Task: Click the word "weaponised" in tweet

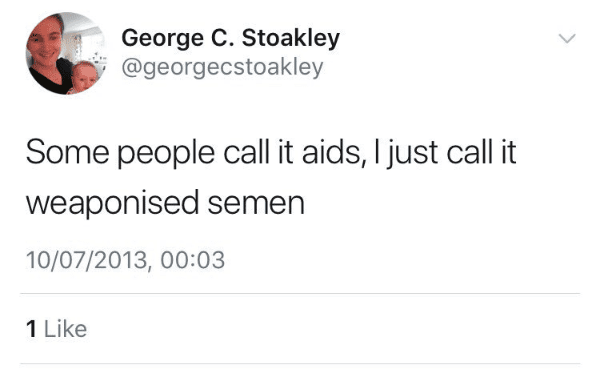Action: (x=113, y=203)
